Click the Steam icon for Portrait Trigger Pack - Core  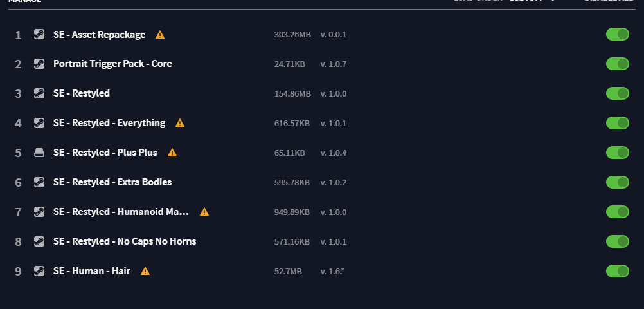click(x=39, y=64)
